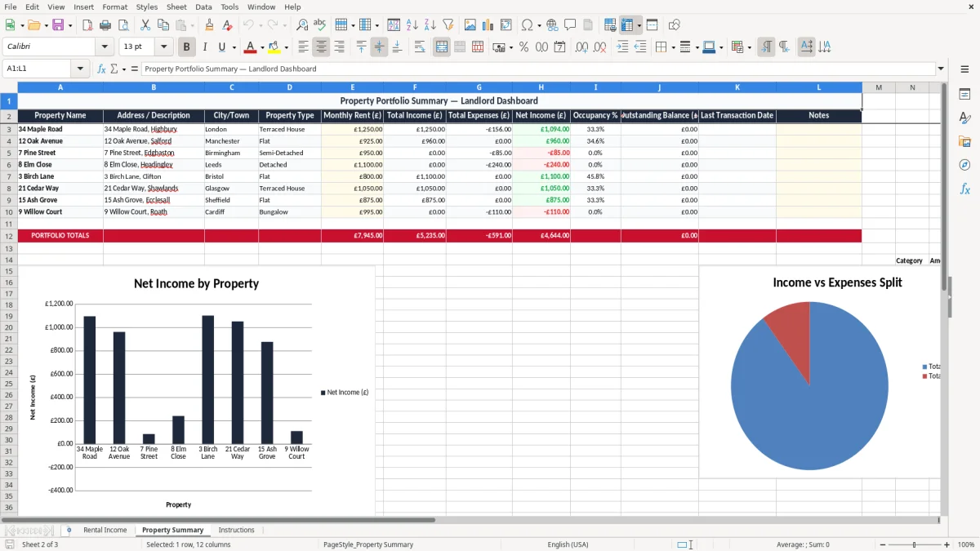Open borders dropdown arrow
This screenshot has height=551, width=980.
672,47
